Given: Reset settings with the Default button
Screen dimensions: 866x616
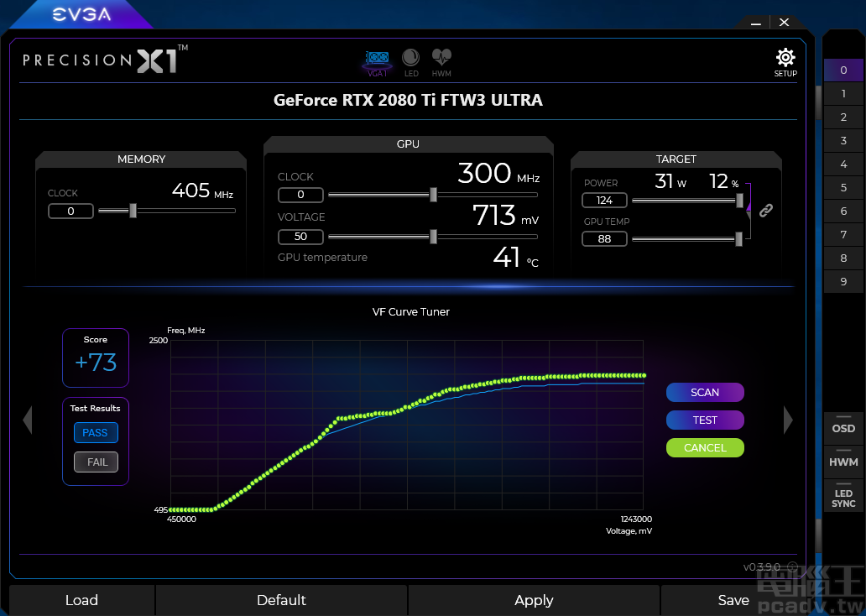Looking at the screenshot, I should pos(281,600).
